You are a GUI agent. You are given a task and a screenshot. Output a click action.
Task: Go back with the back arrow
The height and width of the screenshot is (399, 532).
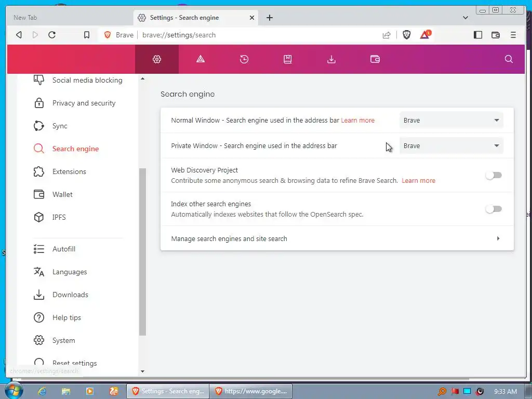[x=19, y=35]
